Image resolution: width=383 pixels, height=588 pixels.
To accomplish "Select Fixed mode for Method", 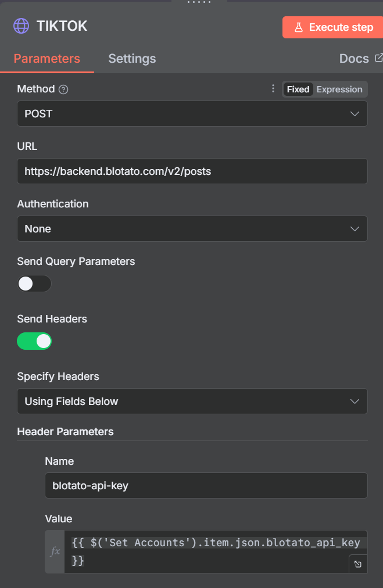I will 298,89.
